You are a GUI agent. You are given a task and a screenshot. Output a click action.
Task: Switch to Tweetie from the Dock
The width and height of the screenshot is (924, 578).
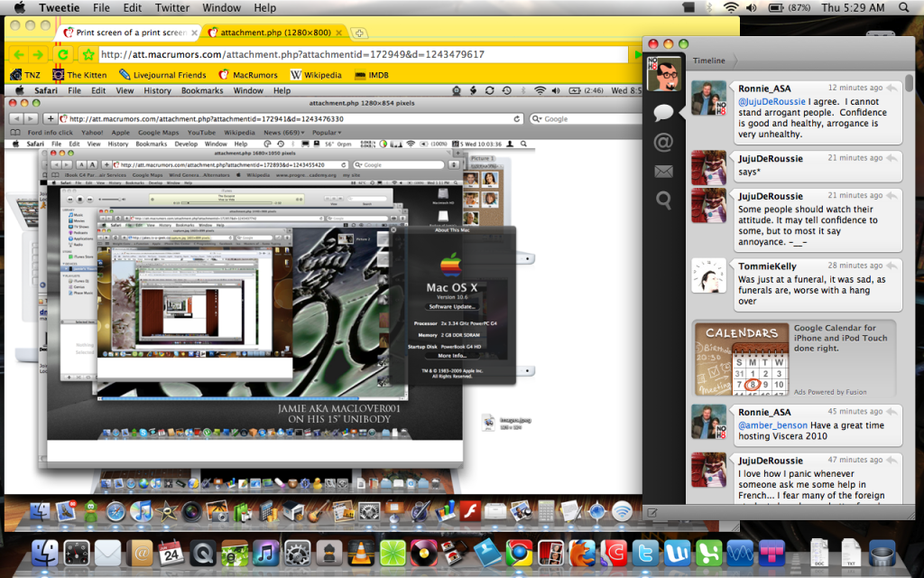click(x=645, y=554)
